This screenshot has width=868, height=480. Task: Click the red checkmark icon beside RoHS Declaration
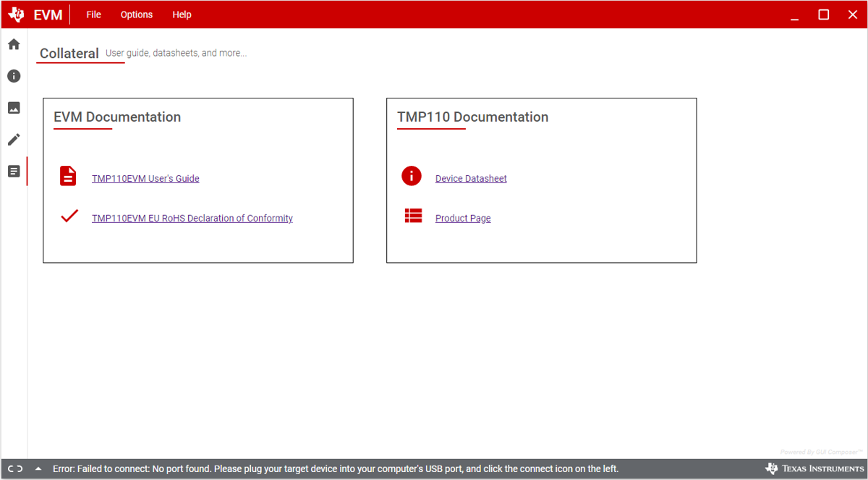69,216
